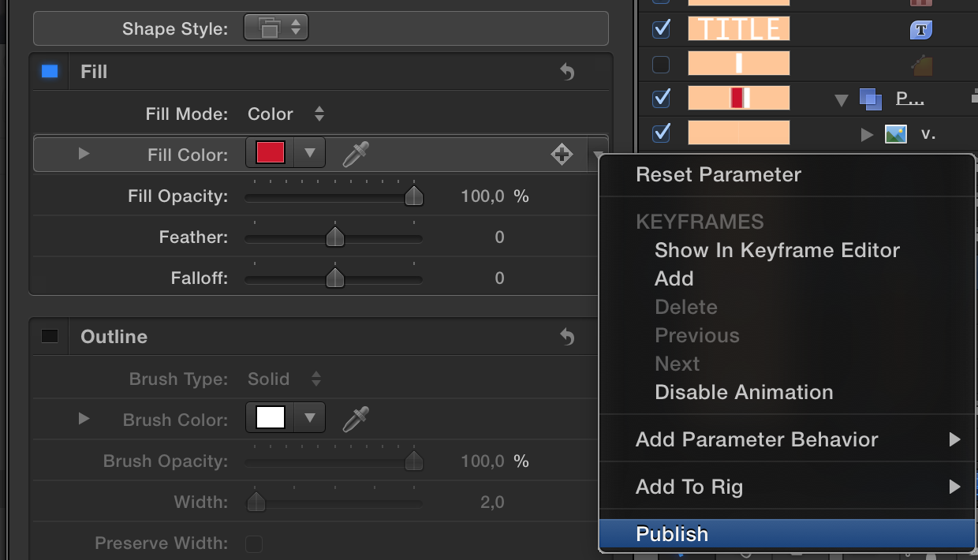The height and width of the screenshot is (560, 978).
Task: Open the Shape Style preset dropdown
Action: tap(276, 28)
